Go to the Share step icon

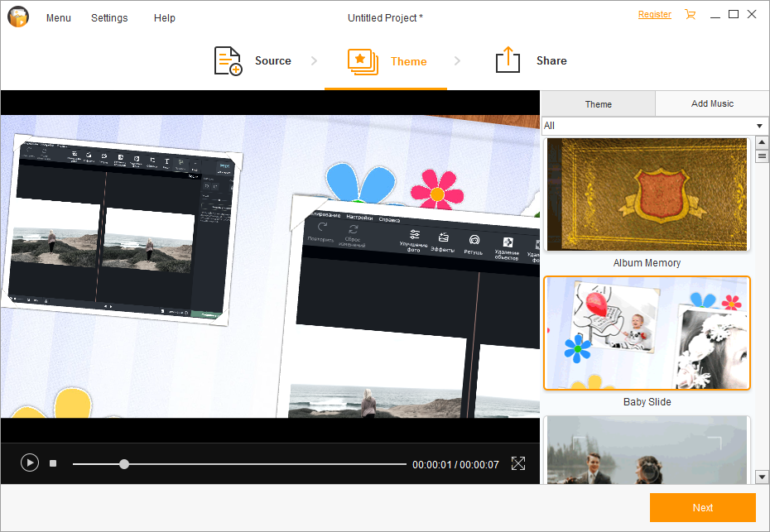tap(508, 60)
